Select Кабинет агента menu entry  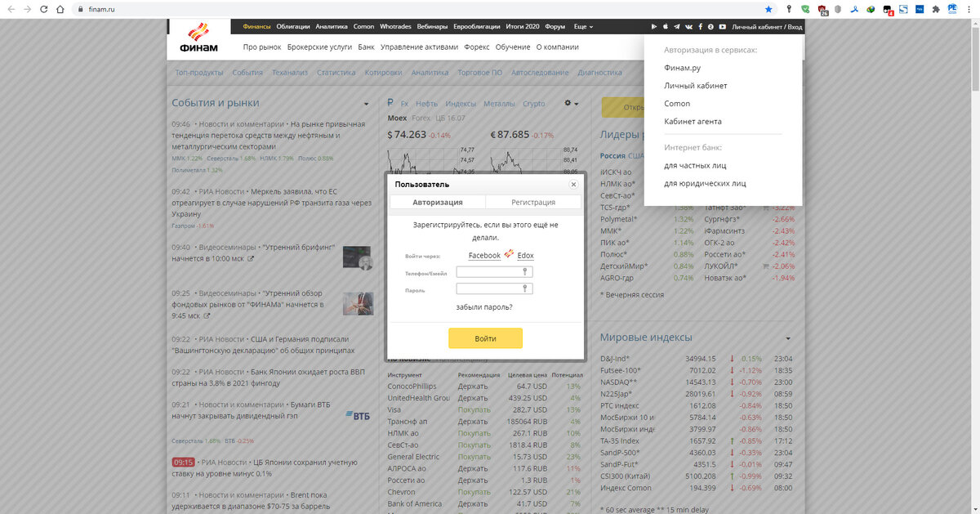(x=693, y=122)
